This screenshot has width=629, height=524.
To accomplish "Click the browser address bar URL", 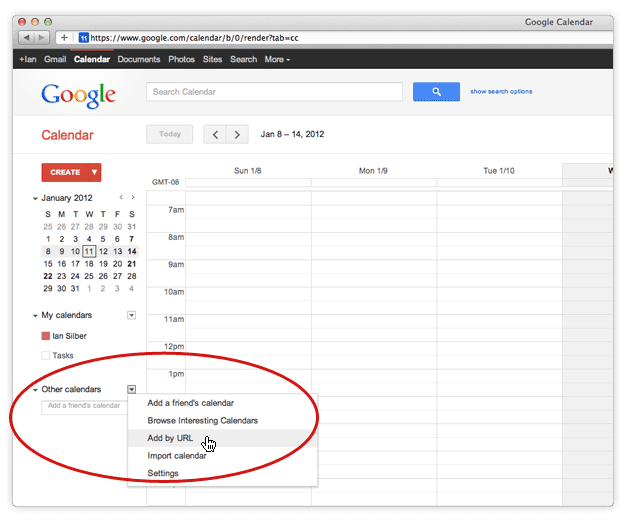I will 194,38.
